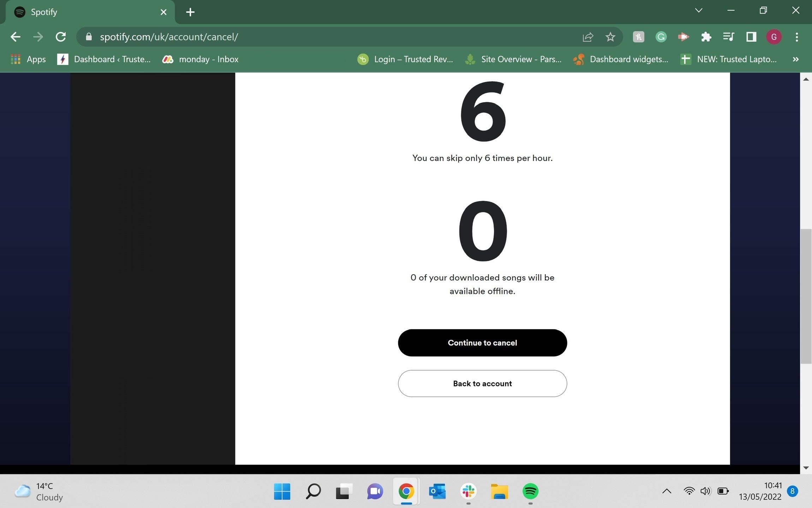Click Back to account button
The height and width of the screenshot is (508, 812).
tap(482, 383)
